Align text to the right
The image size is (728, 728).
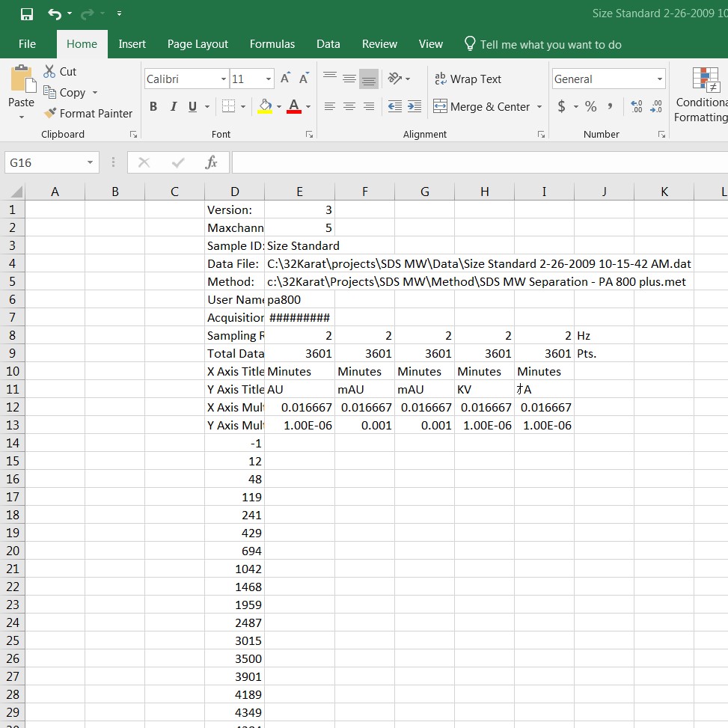click(369, 107)
